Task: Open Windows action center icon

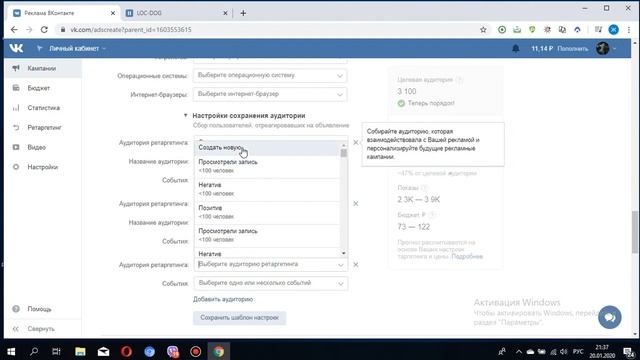Action: (629, 352)
